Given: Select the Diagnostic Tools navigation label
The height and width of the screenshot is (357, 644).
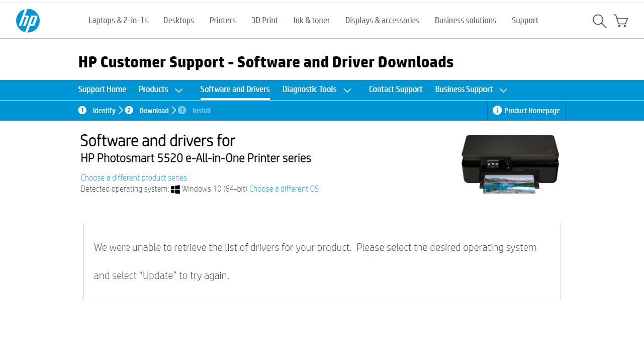Looking at the screenshot, I should click(309, 89).
